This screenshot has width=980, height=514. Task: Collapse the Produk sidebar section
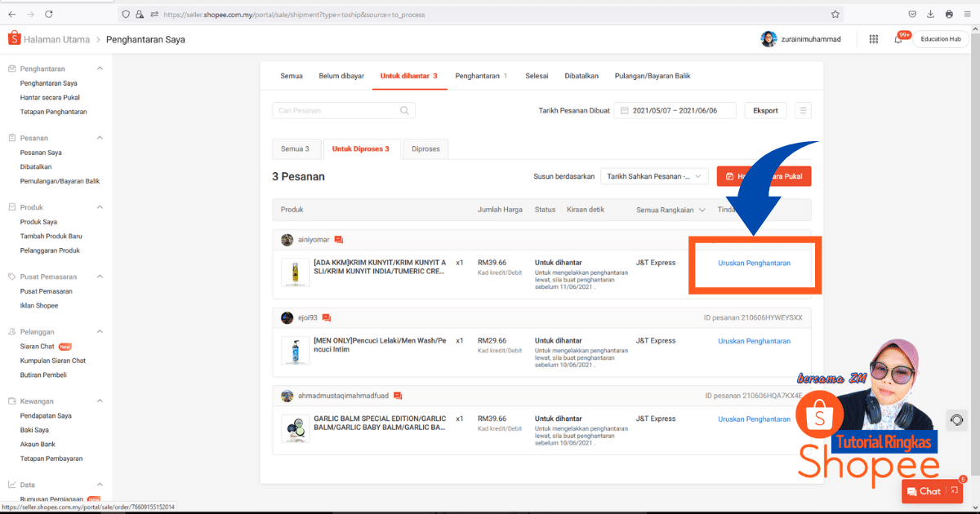(x=100, y=207)
